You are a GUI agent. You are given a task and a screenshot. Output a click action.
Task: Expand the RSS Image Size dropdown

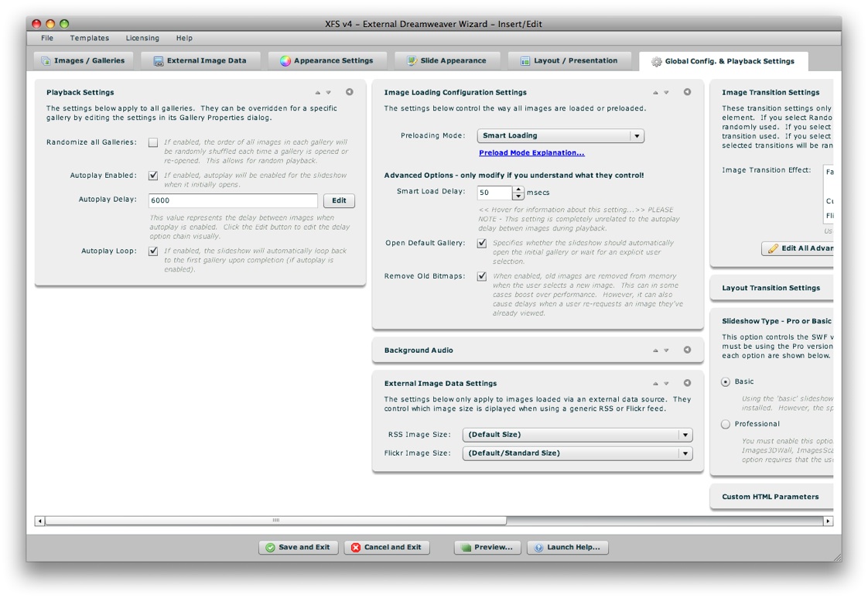(576, 435)
